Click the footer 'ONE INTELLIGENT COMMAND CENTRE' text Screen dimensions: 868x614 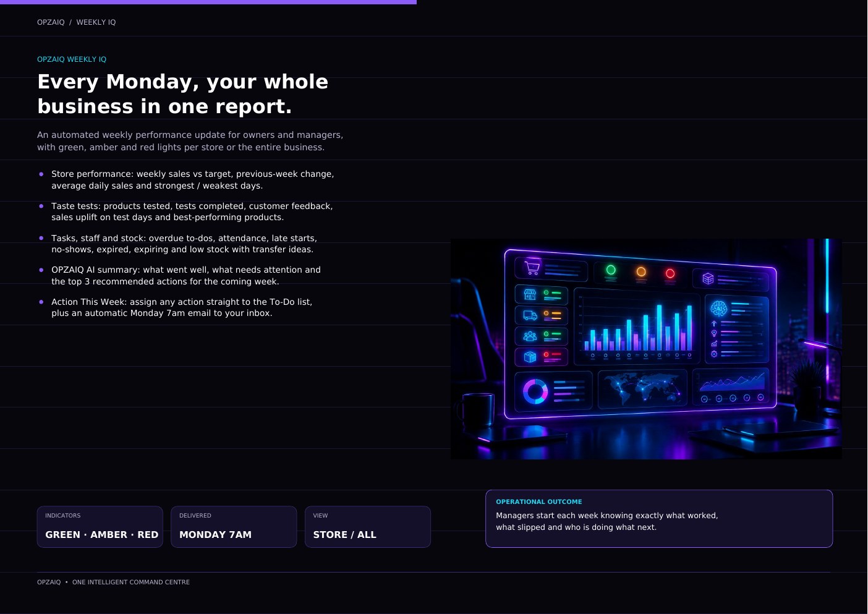131,582
